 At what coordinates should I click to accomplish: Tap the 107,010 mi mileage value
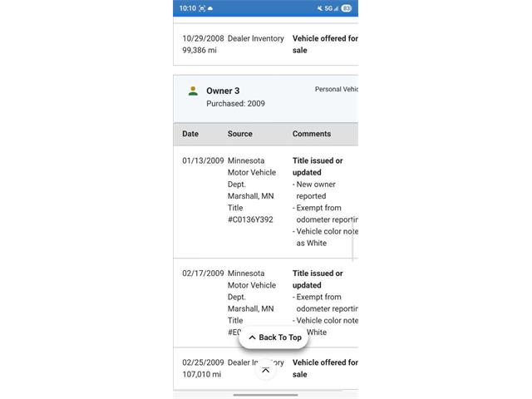(x=201, y=374)
